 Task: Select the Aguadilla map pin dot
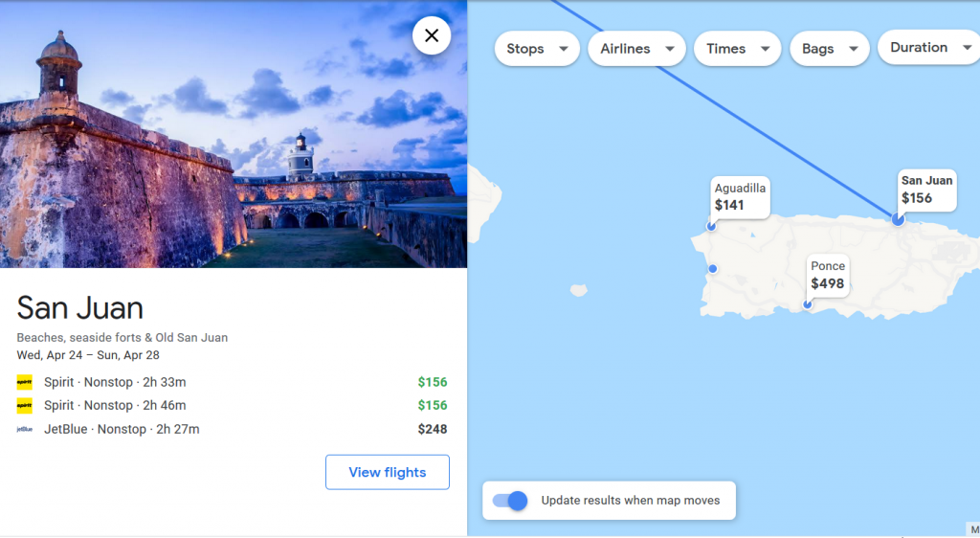(711, 226)
